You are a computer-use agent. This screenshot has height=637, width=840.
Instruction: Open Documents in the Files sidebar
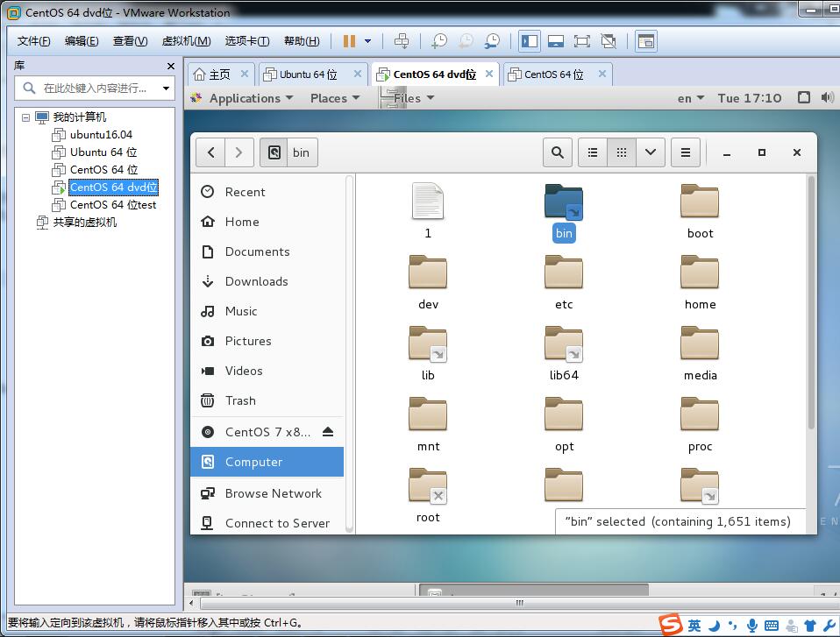pyautogui.click(x=267, y=251)
